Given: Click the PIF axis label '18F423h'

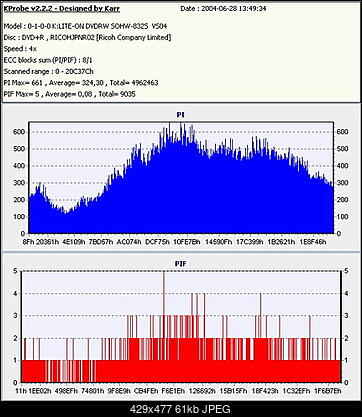Looking at the screenshot, I should click(265, 391).
